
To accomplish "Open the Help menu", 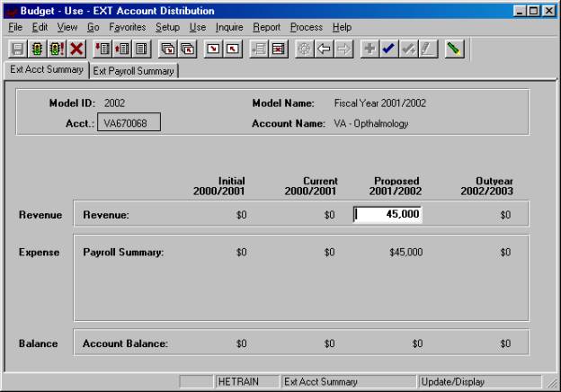I will pos(343,27).
